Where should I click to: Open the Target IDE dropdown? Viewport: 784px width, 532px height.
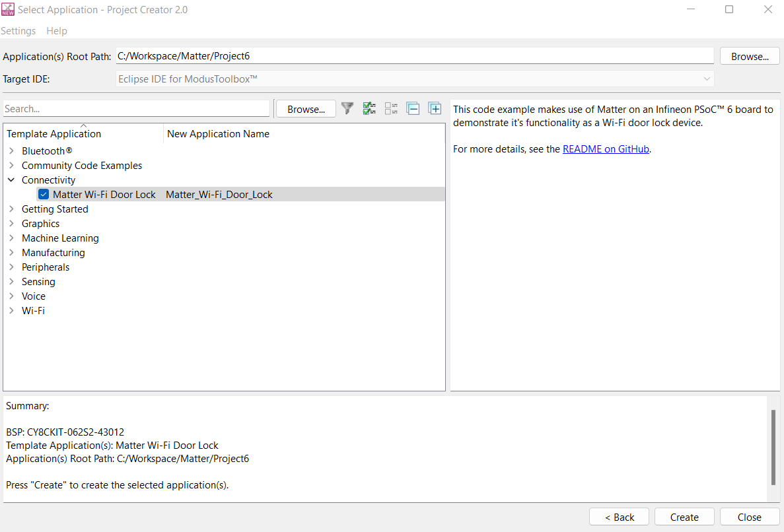415,79
